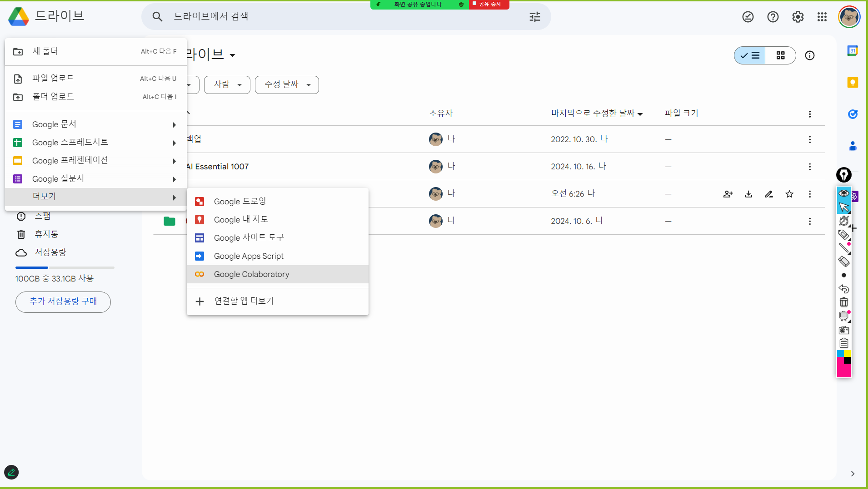Click the red 공유 중지 button
The image size is (868, 489).
pos(489,4)
